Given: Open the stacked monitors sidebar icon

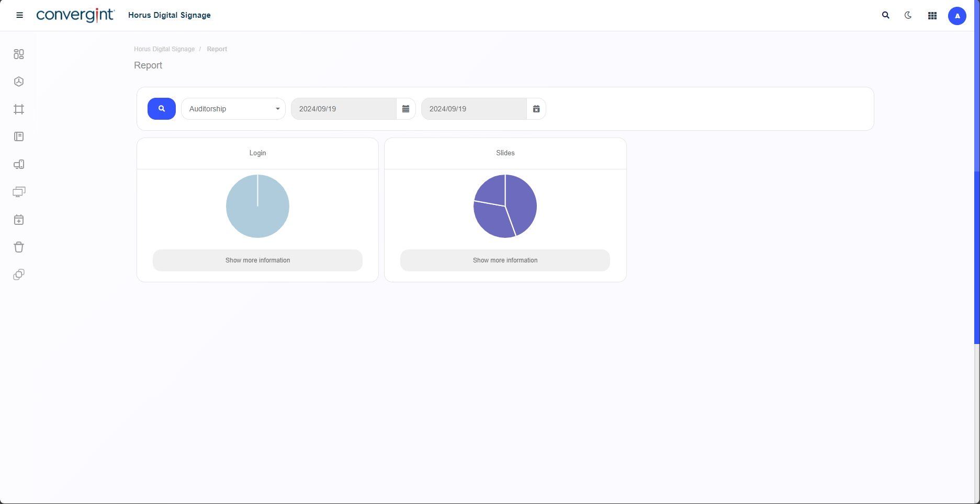Looking at the screenshot, I should (x=19, y=192).
